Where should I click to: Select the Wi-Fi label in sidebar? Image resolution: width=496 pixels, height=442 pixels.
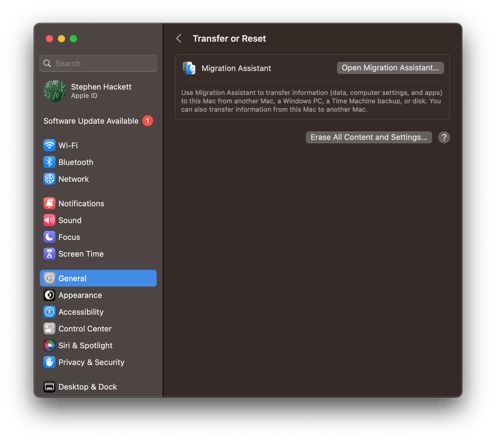(68, 146)
